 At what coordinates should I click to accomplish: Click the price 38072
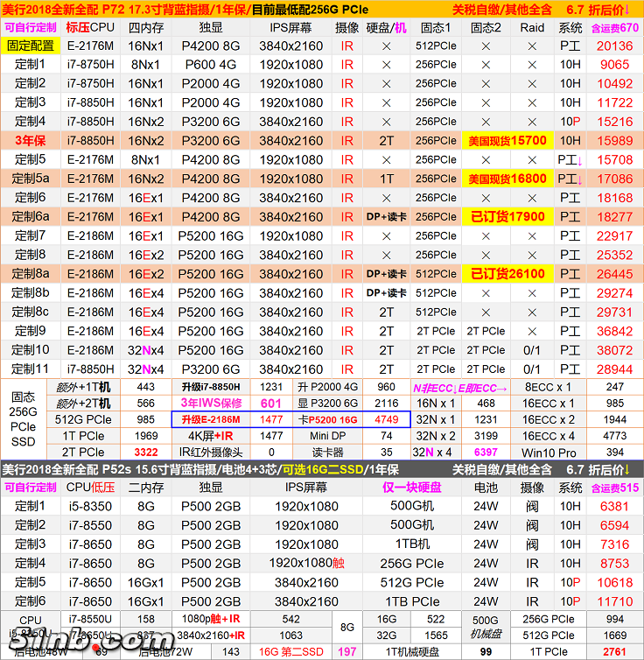614,350
